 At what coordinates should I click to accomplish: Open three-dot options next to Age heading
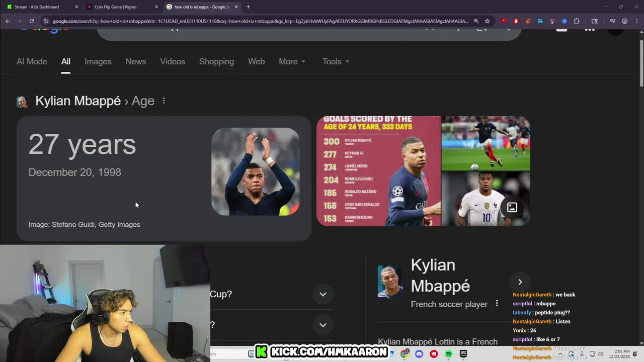[x=164, y=101]
